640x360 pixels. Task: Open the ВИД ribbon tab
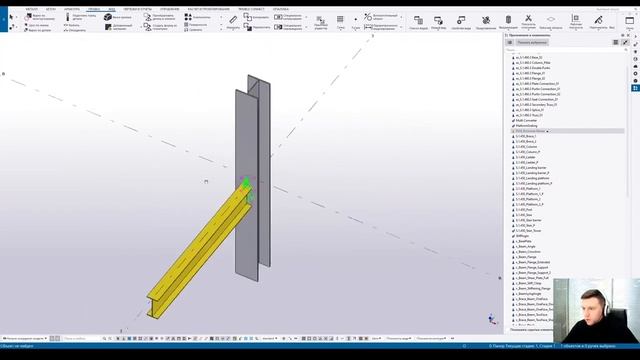[112, 9]
